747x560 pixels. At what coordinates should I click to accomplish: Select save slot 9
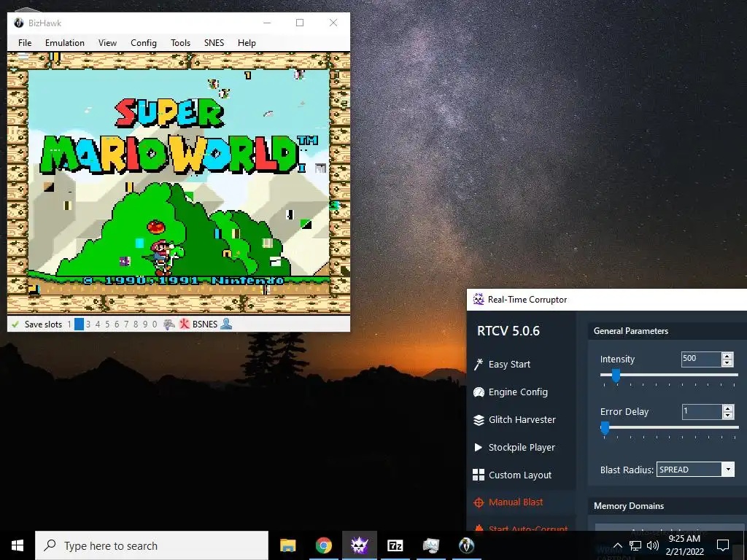pyautogui.click(x=145, y=324)
